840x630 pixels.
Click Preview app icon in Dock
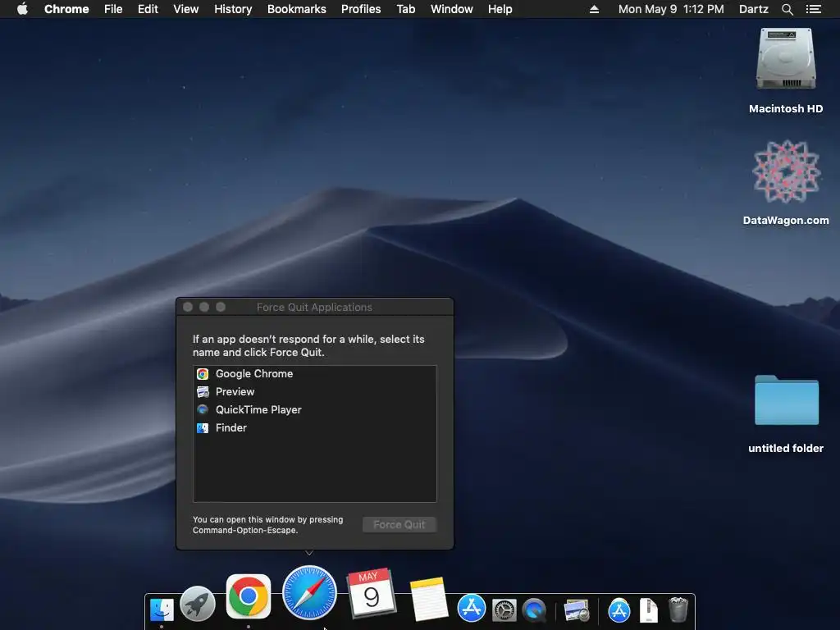(x=577, y=610)
